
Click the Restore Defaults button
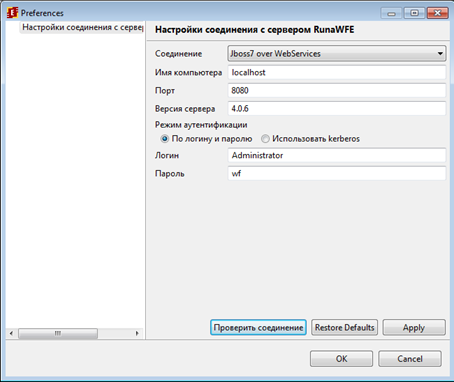coord(344,327)
